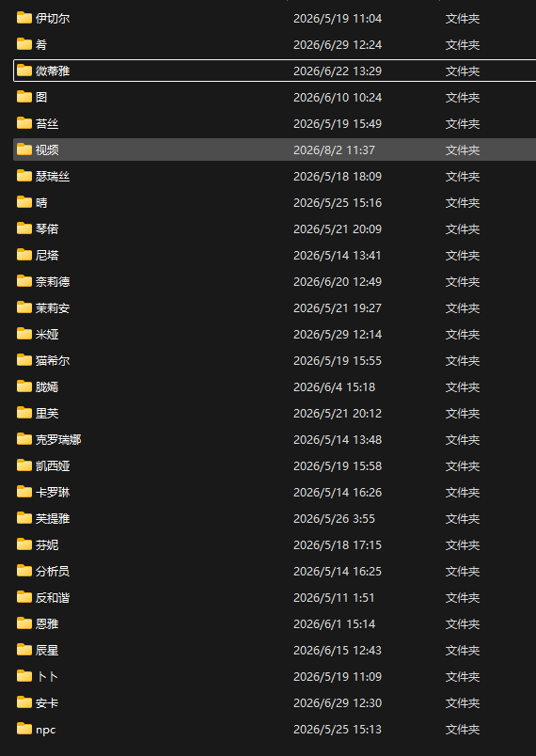Viewport: 536px width, 756px height.
Task: Select the folder icon for 分析员
Action: click(24, 571)
